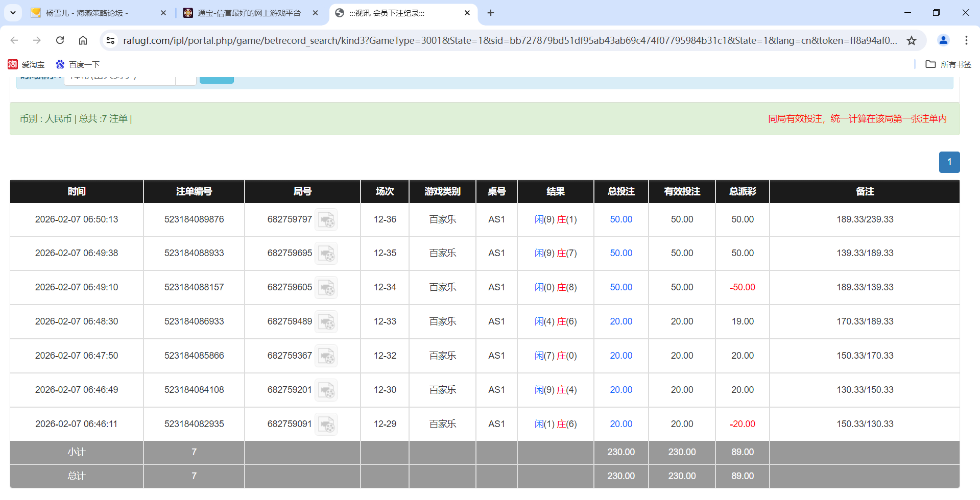Open video replay for round 682759201

pos(326,390)
